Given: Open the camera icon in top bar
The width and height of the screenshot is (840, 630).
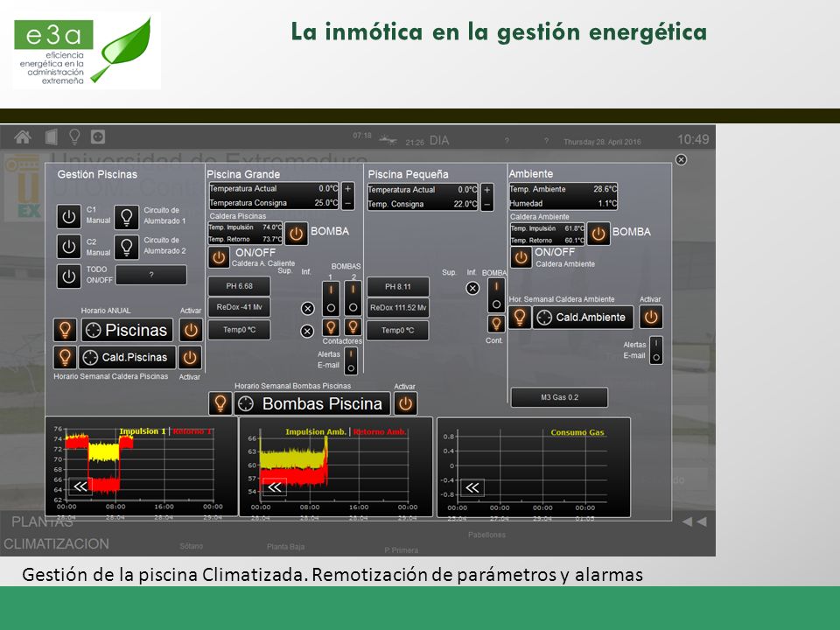Looking at the screenshot, I should click(x=98, y=137).
